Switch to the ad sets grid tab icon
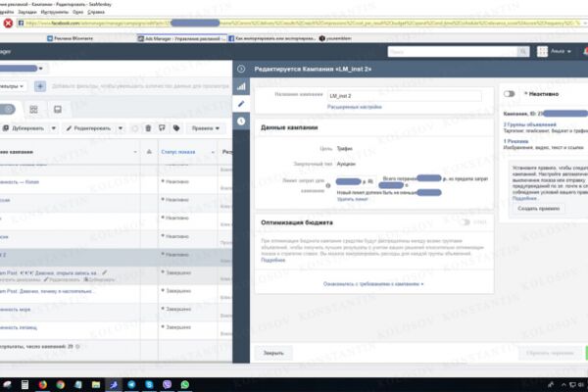The width and height of the screenshot is (588, 392). 33,109
